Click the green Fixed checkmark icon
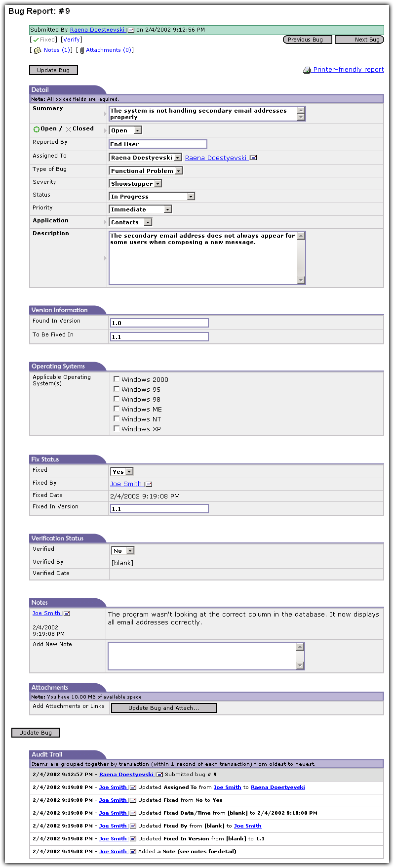Screen dimensions: 394x868 point(36,40)
